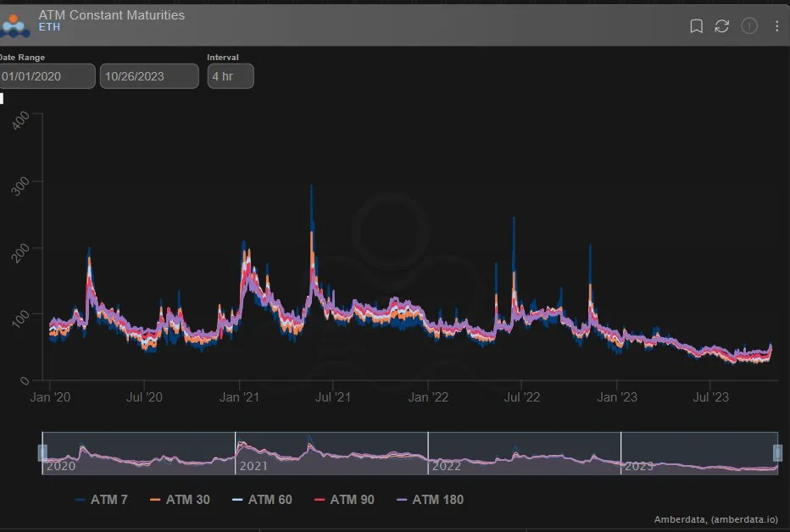Screen dimensions: 790x532
Task: Open the 4 hr interval dropdown
Action: click(x=231, y=76)
